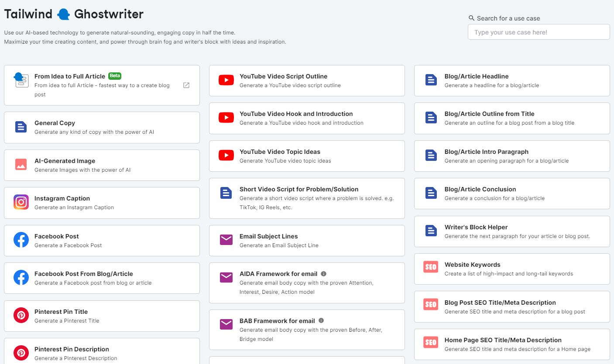Click YouTube icon for Video Topic Ideas
Screen dimensions: 614x364
click(x=226, y=156)
